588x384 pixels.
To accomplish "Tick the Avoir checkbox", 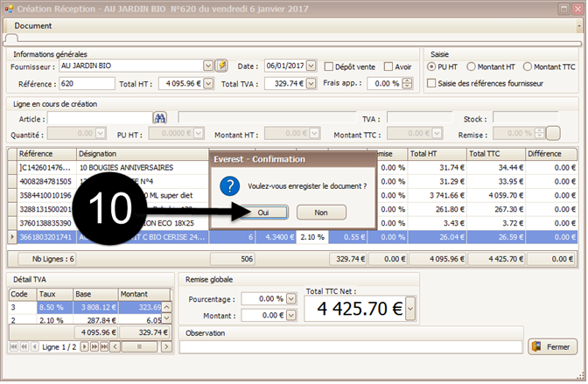I will click(x=388, y=66).
